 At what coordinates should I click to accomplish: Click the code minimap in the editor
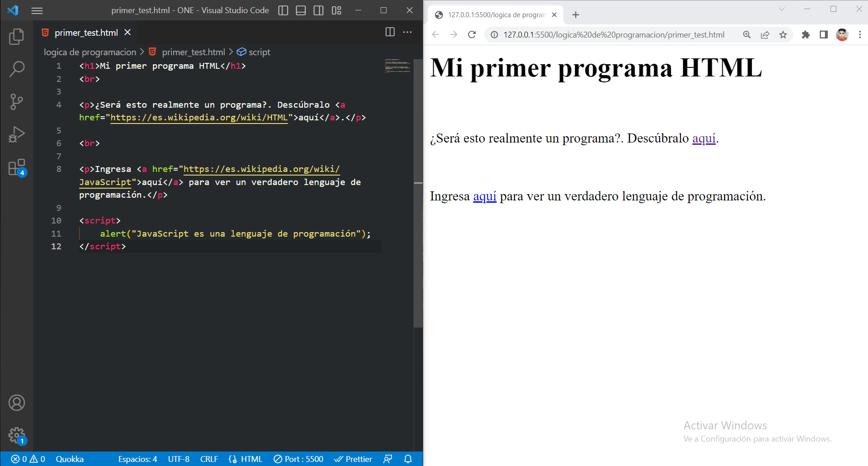pos(397,66)
